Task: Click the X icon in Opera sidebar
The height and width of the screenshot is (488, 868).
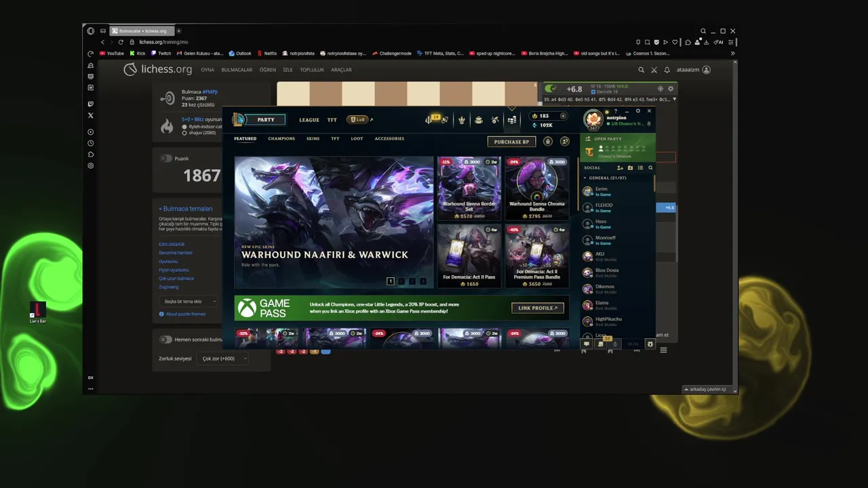Action: point(91,115)
